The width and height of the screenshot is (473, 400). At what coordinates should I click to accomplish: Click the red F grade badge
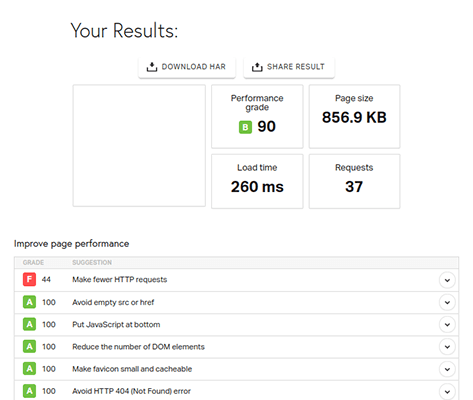pos(29,279)
